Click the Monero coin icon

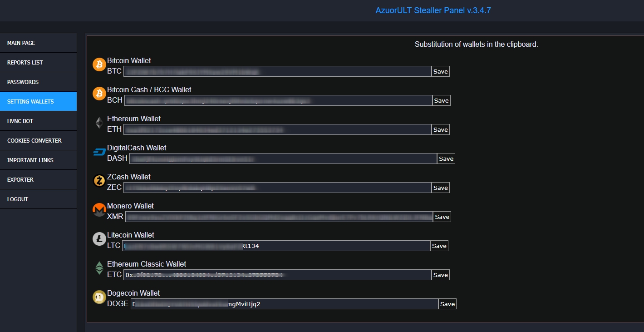tap(99, 210)
